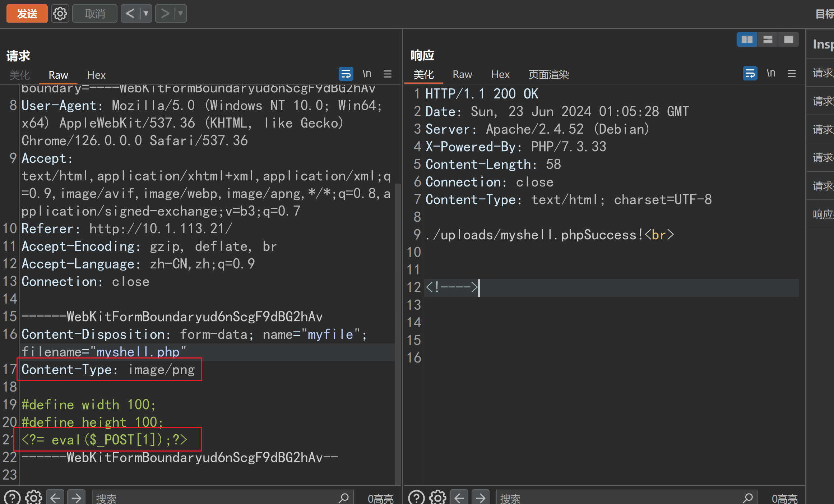Open search settings gear below response panel
The height and width of the screenshot is (504, 834).
[x=438, y=498]
